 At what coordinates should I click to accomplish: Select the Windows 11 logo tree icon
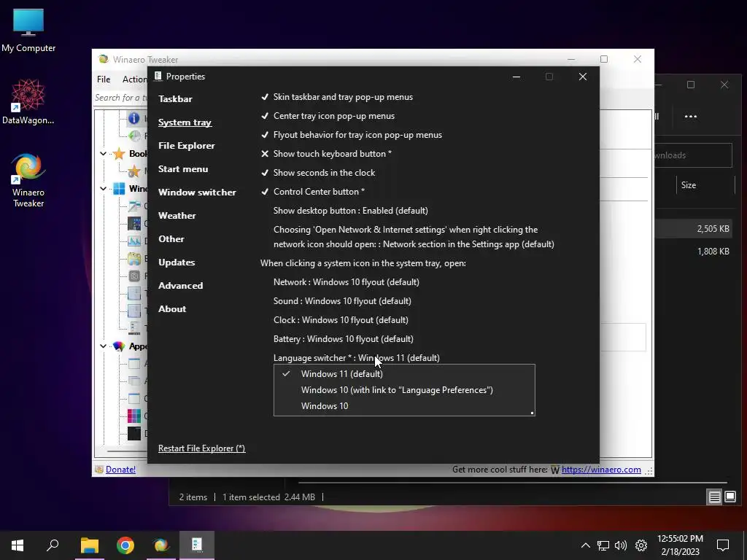click(x=119, y=189)
